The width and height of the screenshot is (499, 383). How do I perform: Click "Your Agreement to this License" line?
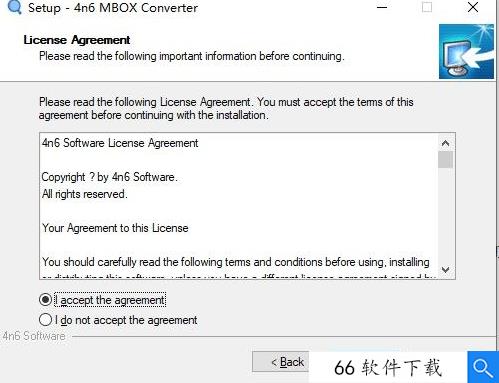[x=115, y=228]
